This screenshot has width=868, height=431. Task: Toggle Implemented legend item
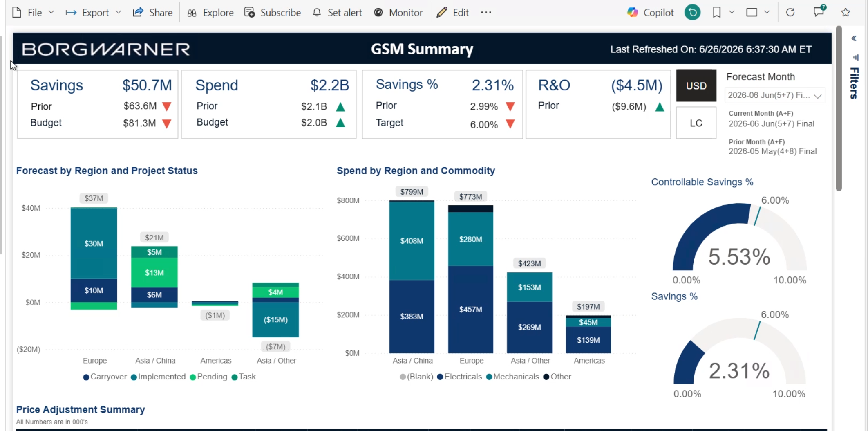(158, 377)
